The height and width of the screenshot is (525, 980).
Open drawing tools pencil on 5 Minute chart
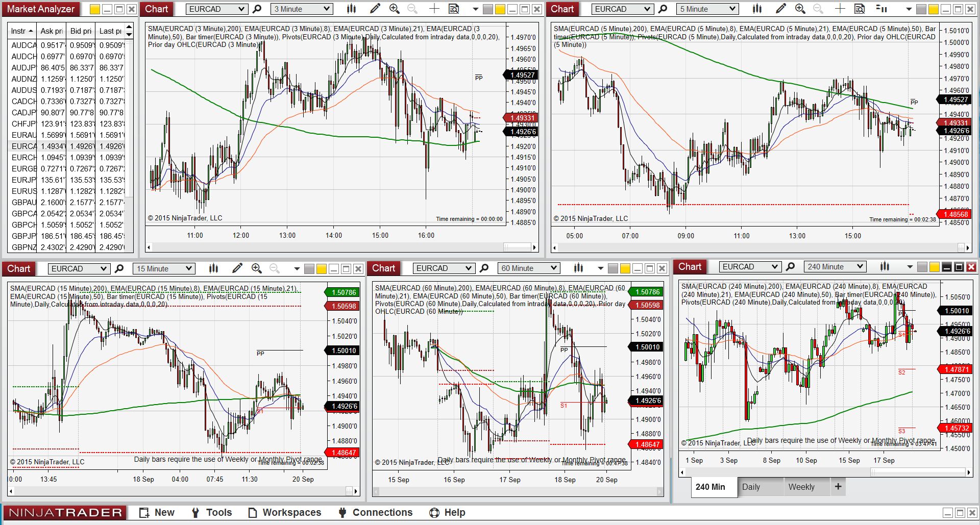[781, 9]
